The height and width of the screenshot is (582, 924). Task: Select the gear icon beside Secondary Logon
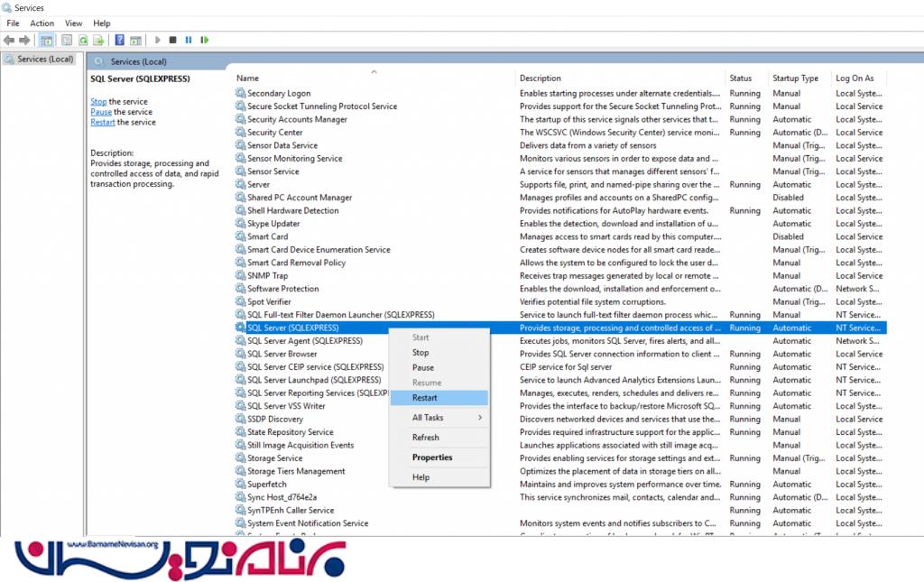[240, 92]
